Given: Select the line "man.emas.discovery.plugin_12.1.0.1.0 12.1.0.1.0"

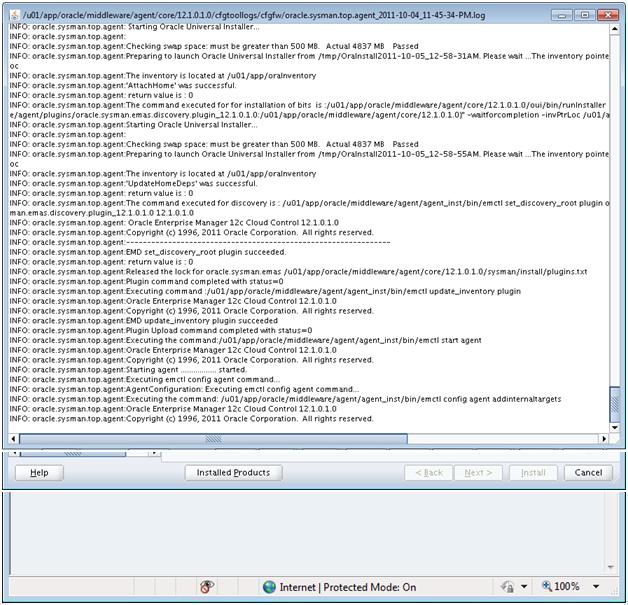Looking at the screenshot, I should (102, 213).
